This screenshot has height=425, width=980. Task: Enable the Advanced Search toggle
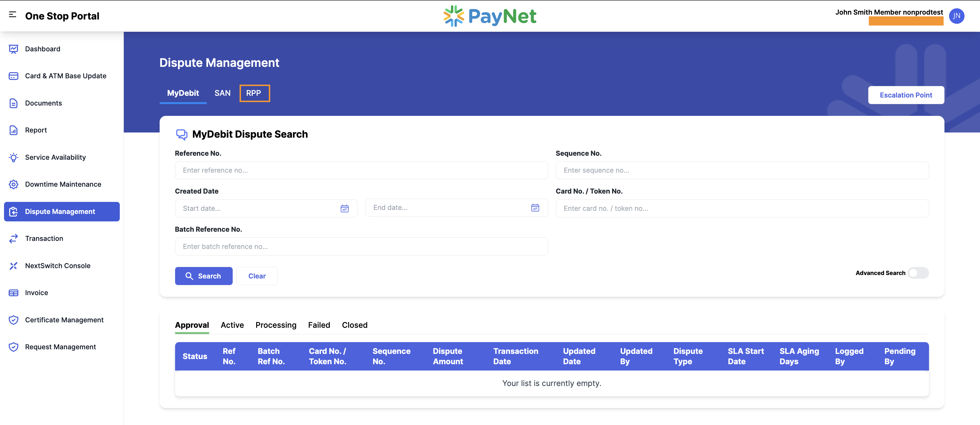tap(918, 273)
